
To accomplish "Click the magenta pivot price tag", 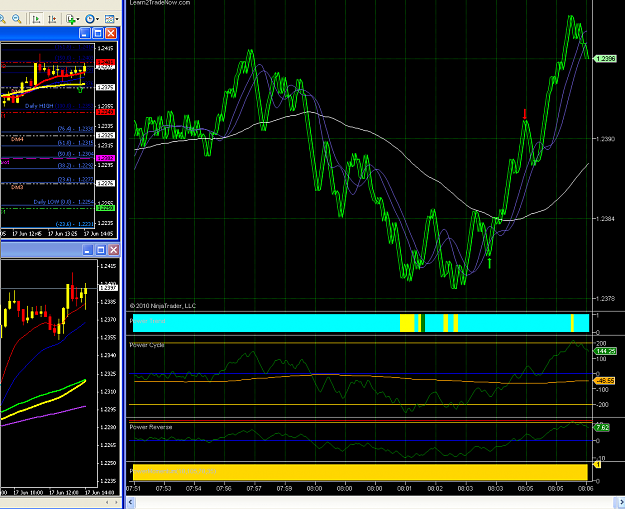I will coord(105,158).
